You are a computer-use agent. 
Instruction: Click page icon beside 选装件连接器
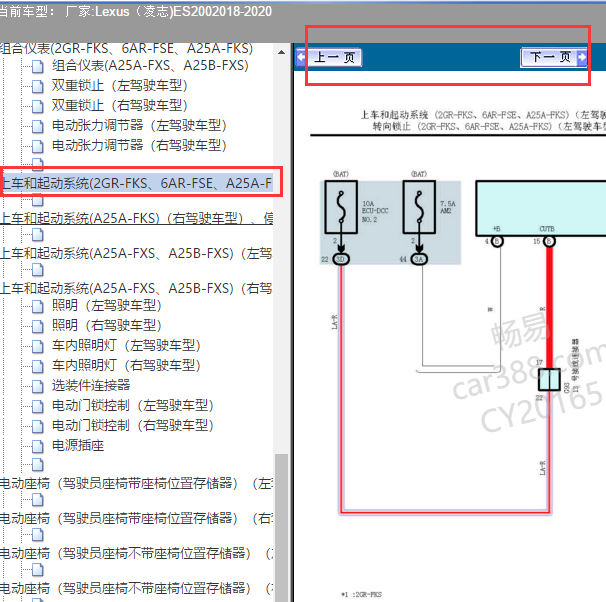(x=37, y=386)
